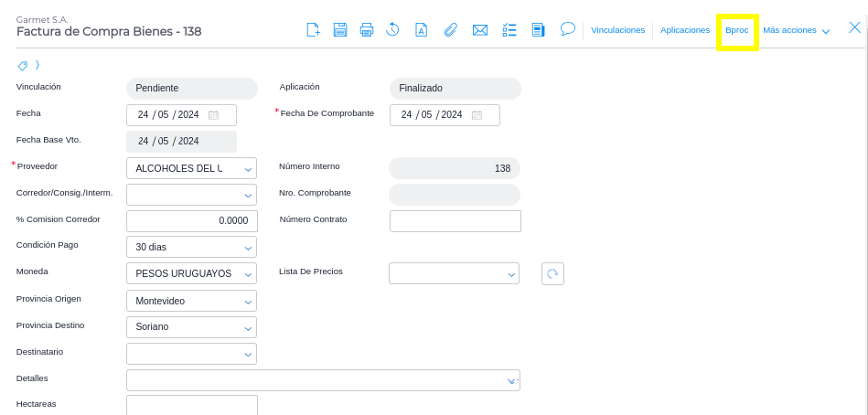Open the Condición Pago dropdown
Screen dimensions: 868x415
coord(249,248)
